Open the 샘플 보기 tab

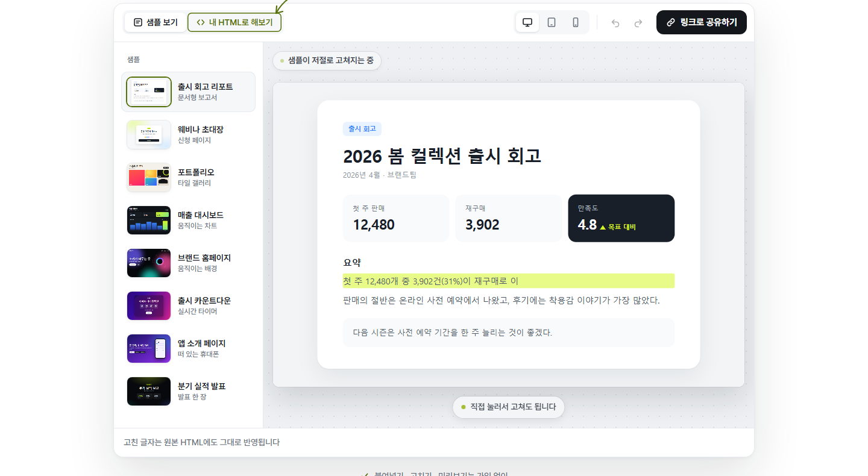156,22
